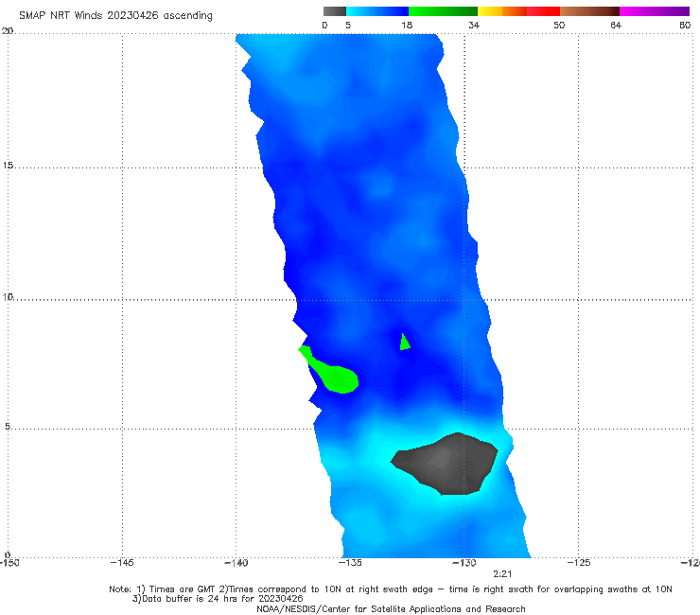Click the red segment of the color bar
The image size is (700, 615).
click(x=543, y=11)
